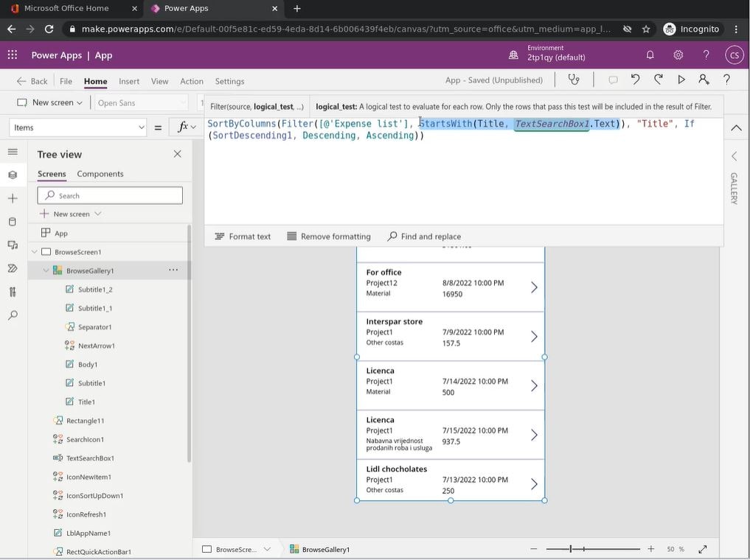Bookmark this page with star icon
750x560 pixels.
coord(646,29)
